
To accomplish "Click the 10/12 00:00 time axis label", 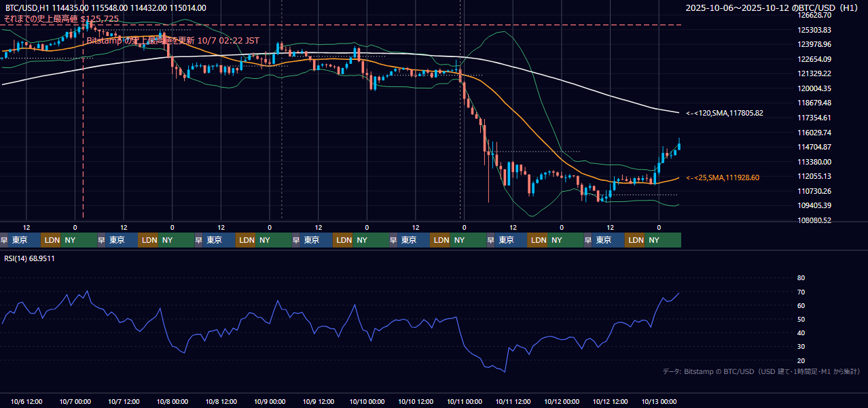I will [561, 401].
